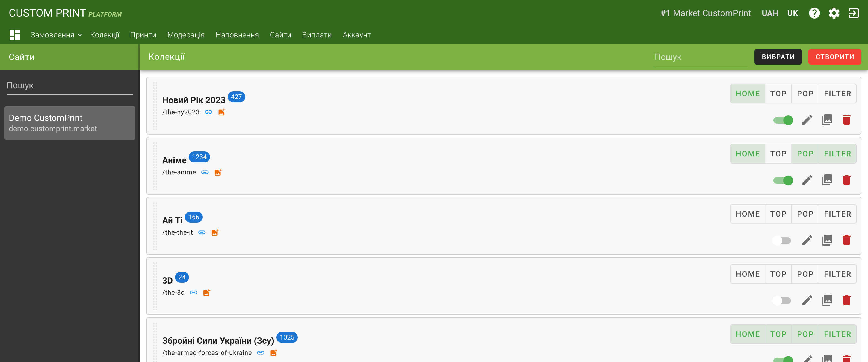Toggle TOP for Збройні Сили України
This screenshot has height=362, width=868.
click(778, 334)
